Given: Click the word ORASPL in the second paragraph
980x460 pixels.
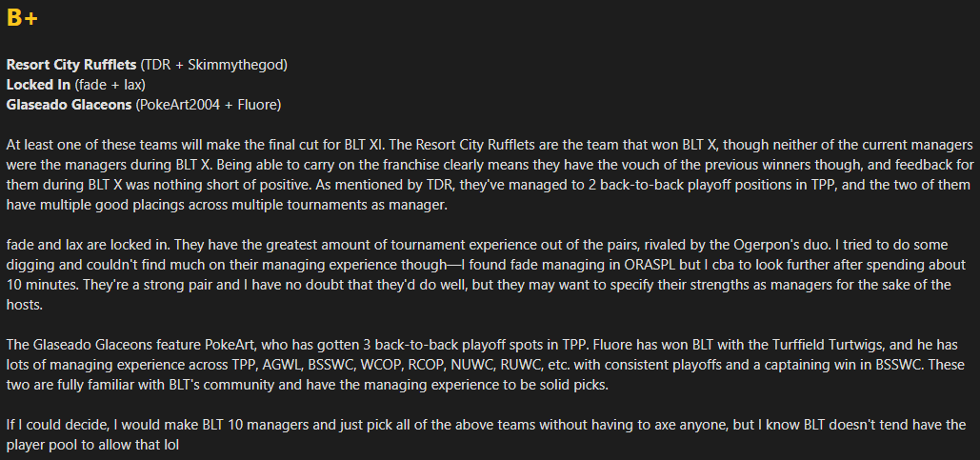Looking at the screenshot, I should (651, 265).
